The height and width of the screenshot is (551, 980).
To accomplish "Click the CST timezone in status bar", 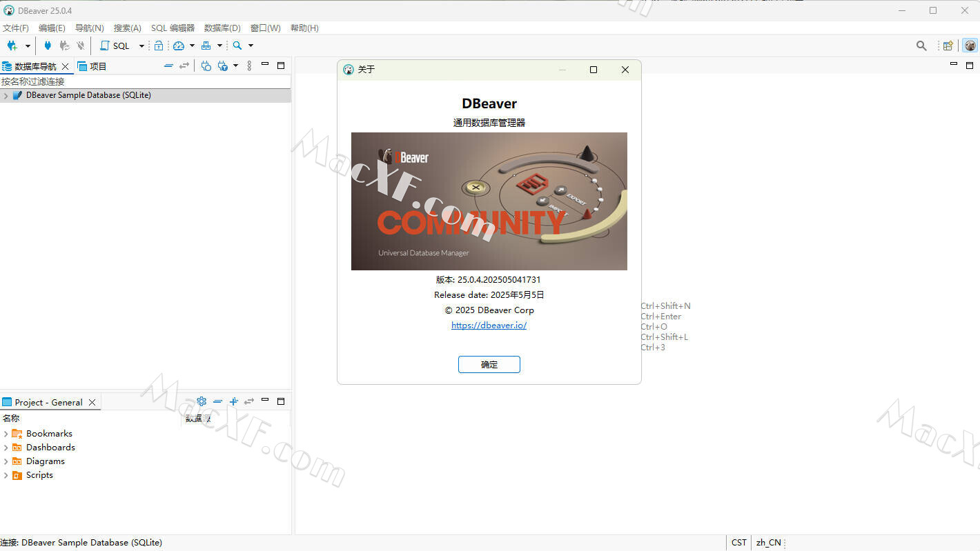I will pos(739,543).
